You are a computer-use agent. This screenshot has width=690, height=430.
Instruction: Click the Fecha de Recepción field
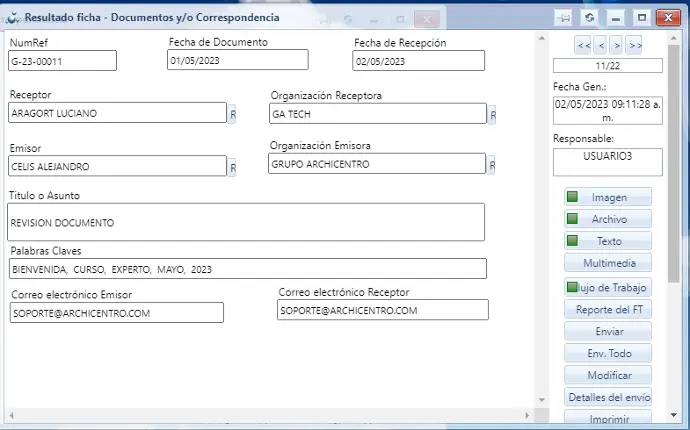coord(418,61)
